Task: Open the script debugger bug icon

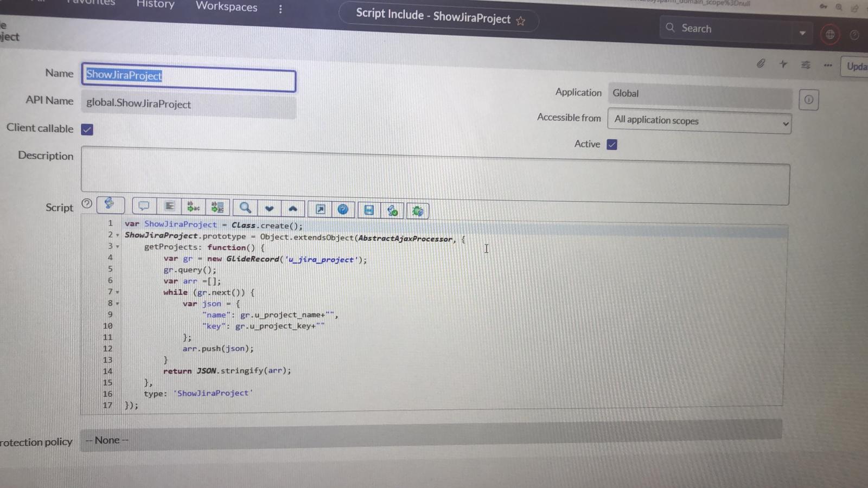Action: click(x=417, y=211)
